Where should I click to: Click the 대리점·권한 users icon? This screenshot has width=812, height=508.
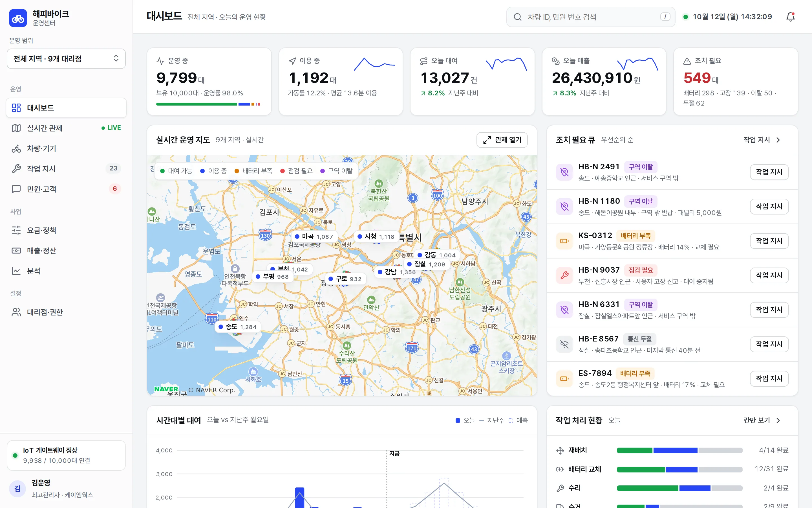point(16,312)
